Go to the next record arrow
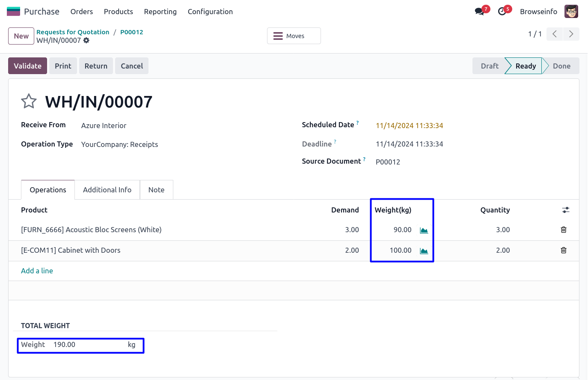This screenshot has height=380, width=588. tap(571, 34)
